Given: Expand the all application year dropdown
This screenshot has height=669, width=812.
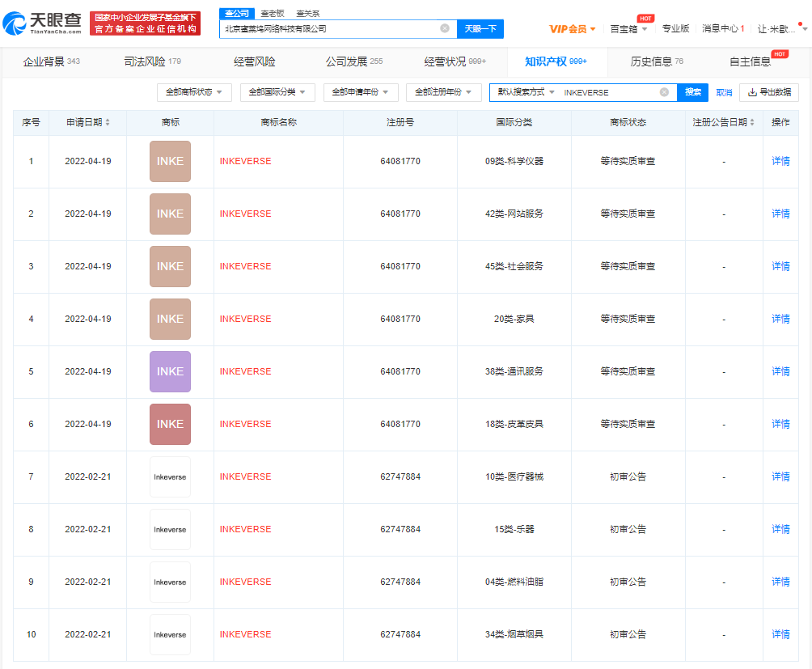Looking at the screenshot, I should 361,92.
